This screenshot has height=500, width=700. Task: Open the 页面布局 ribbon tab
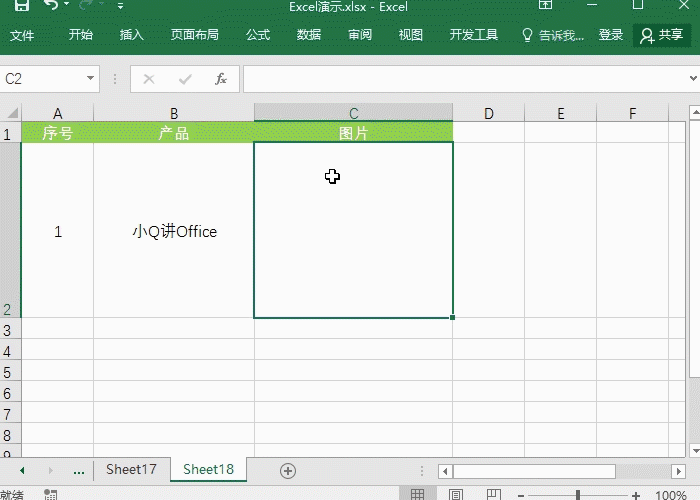pos(194,35)
